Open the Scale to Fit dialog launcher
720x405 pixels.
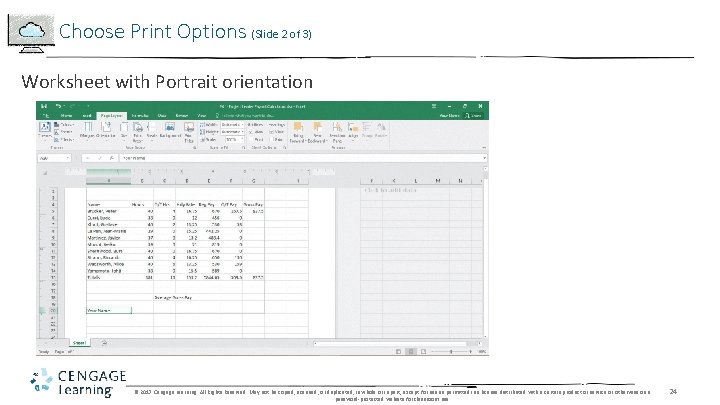(x=243, y=148)
